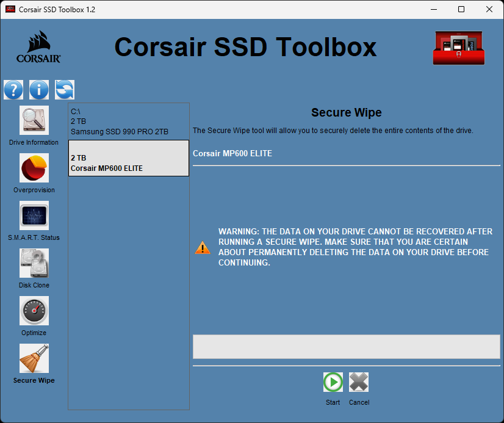
Task: Cancel the Secure Wipe operation
Action: pos(359,381)
